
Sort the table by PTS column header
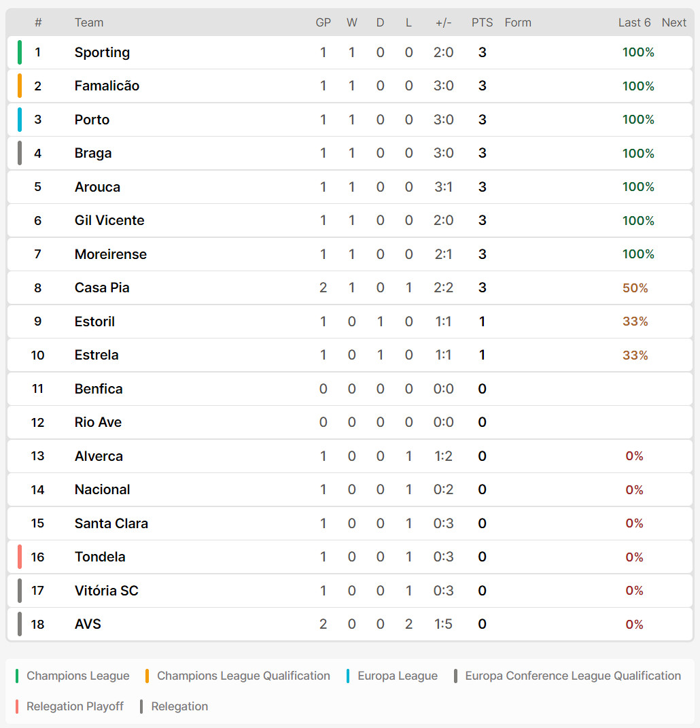482,22
